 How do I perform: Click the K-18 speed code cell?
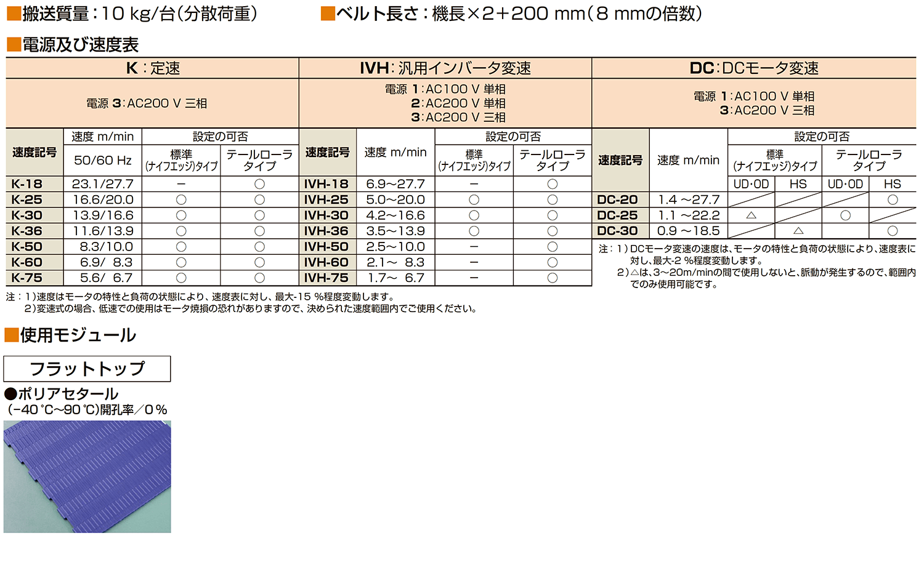[34, 183]
